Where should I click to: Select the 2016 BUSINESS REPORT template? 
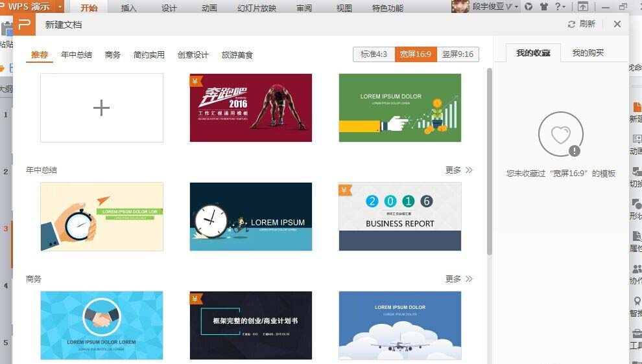[x=400, y=217]
